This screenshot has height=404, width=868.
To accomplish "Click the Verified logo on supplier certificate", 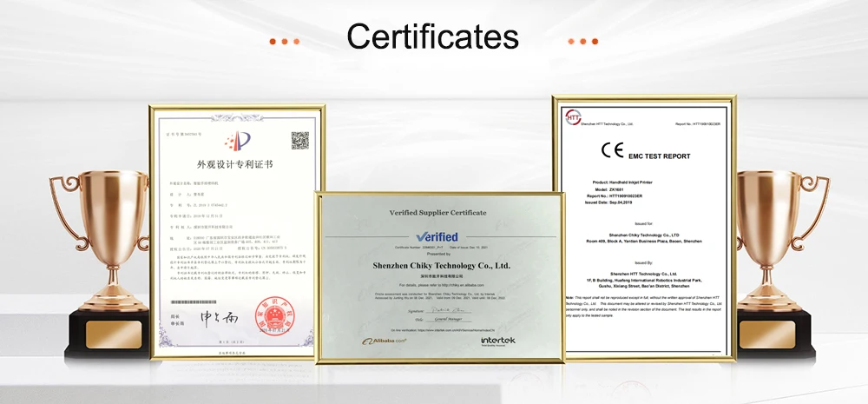I will (437, 236).
